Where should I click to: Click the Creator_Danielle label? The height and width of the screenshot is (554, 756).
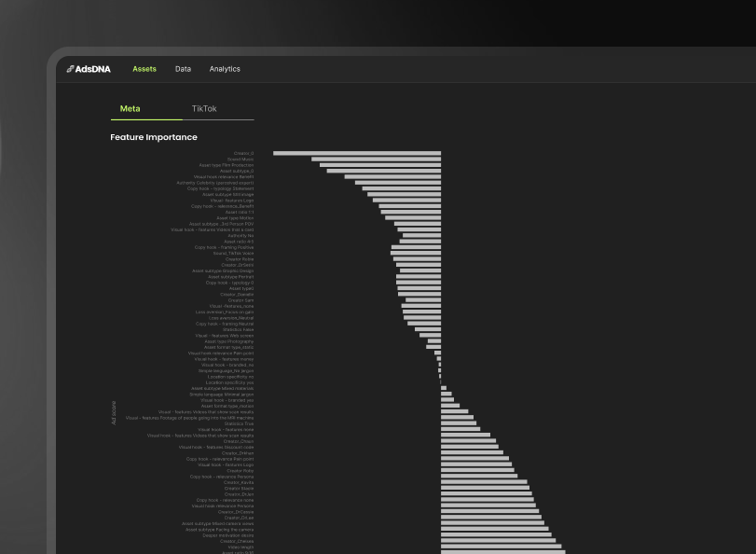pyautogui.click(x=237, y=295)
